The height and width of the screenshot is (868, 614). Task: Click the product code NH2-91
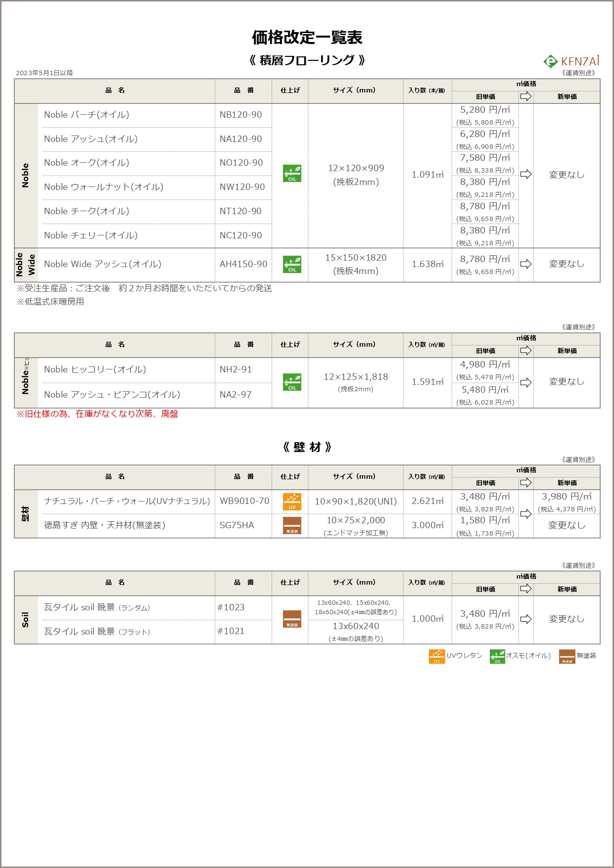pyautogui.click(x=236, y=369)
